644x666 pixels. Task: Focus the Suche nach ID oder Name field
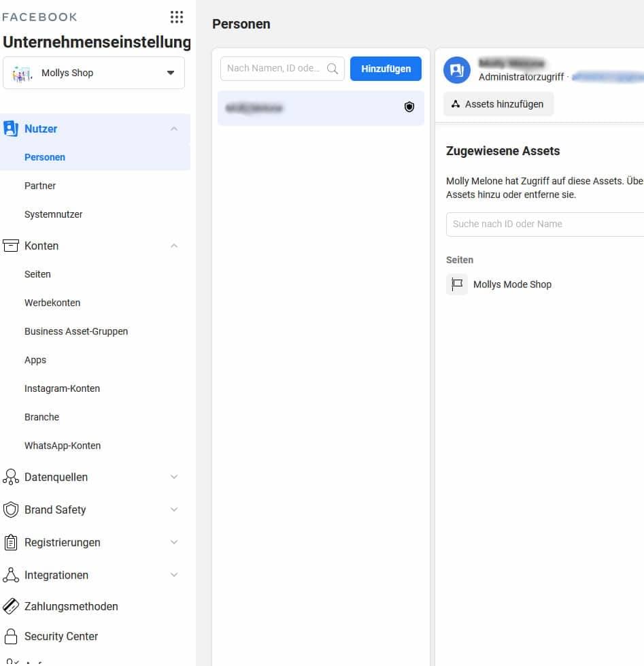545,224
